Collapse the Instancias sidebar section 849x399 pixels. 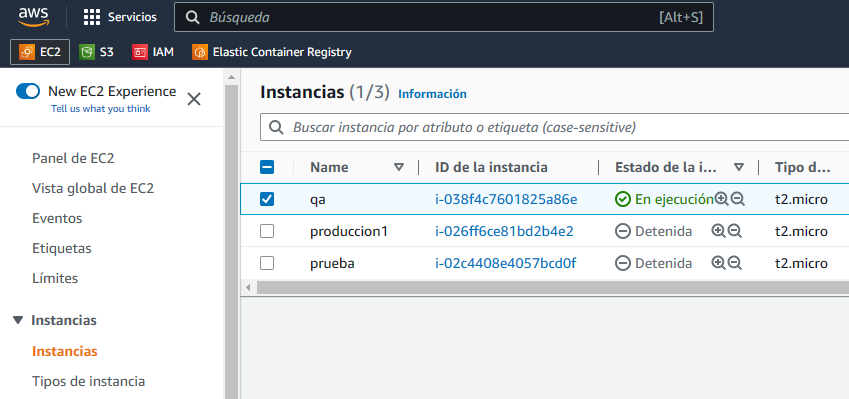[x=18, y=320]
